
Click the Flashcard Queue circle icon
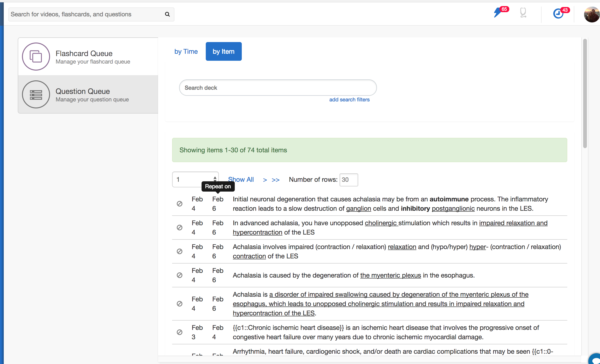36,57
